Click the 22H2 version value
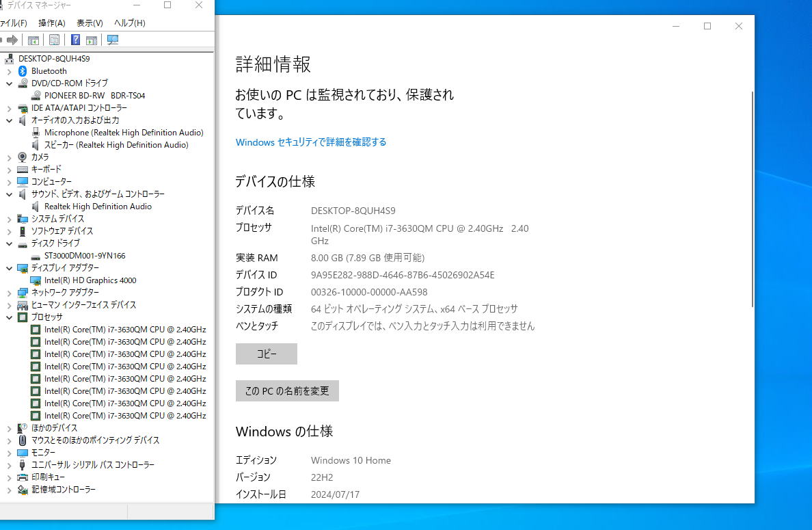Image resolution: width=812 pixels, height=530 pixels. [x=322, y=477]
